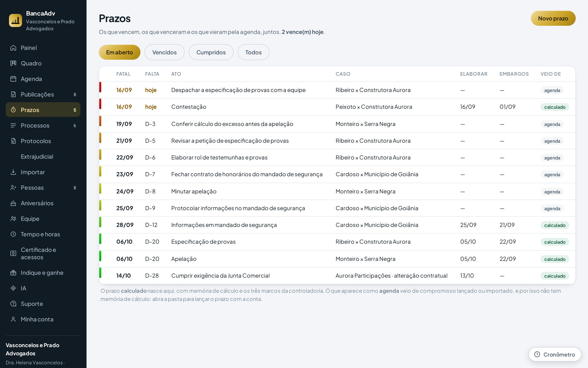Screen dimensions: 588x368
Task: Show Todos prazos tab
Action: tap(253, 52)
